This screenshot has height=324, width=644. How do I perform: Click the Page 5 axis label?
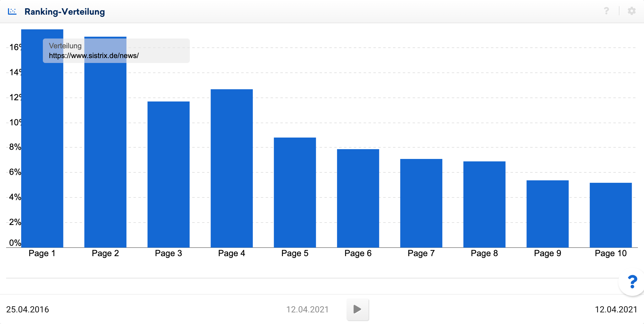click(x=295, y=253)
